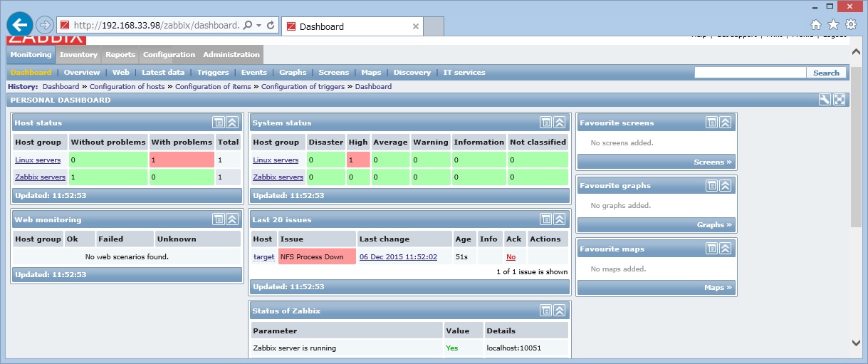868x364 pixels.
Task: Switch to the Dashboard browser tab
Action: [x=353, y=26]
